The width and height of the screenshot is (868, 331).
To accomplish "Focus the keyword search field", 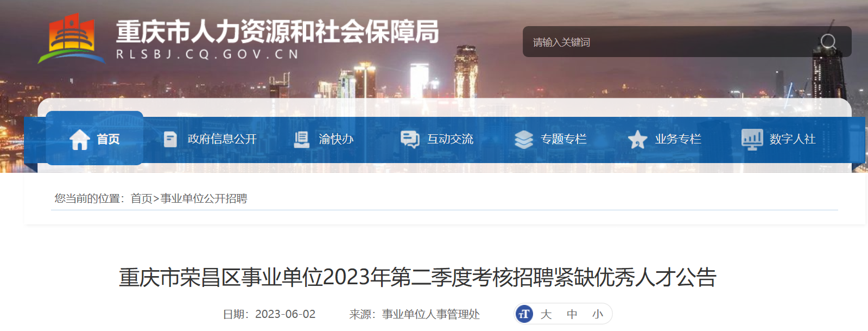I will coord(670,42).
